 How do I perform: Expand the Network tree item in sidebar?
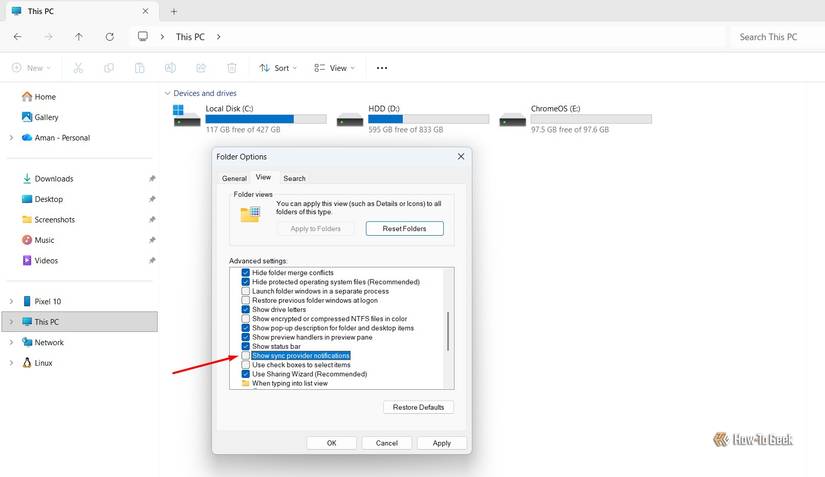pyautogui.click(x=11, y=342)
